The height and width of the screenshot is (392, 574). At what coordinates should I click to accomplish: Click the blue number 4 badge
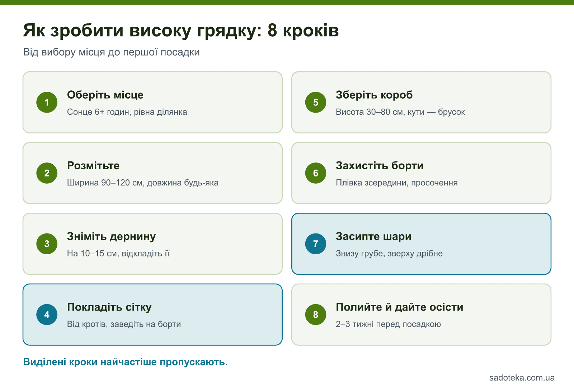tap(47, 315)
